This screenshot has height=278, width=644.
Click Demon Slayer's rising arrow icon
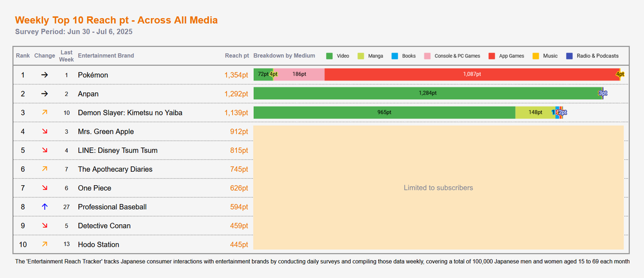point(45,113)
